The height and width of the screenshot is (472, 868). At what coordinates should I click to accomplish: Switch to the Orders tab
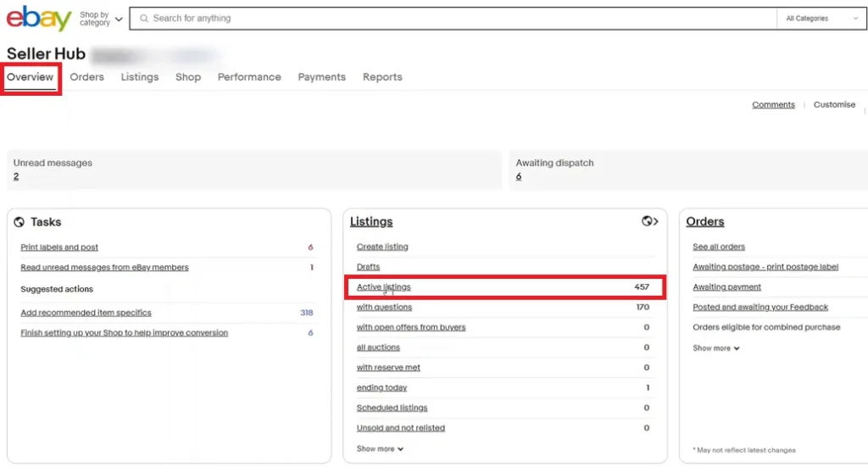[87, 77]
